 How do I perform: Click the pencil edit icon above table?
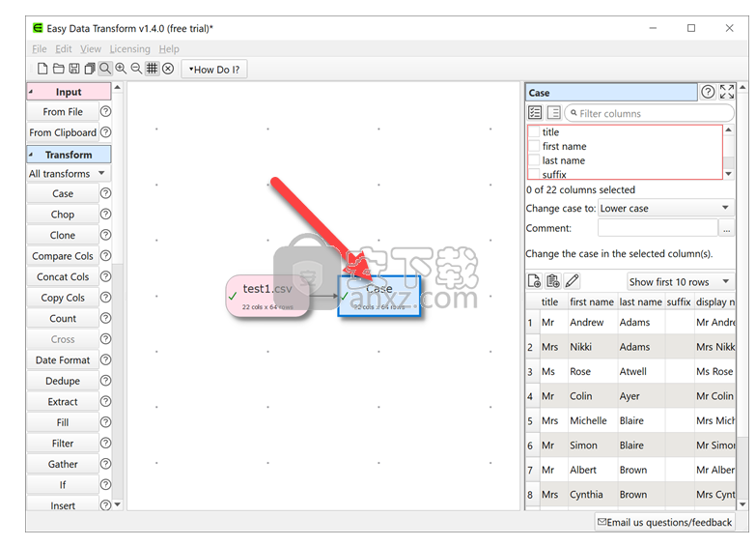pyautogui.click(x=572, y=281)
